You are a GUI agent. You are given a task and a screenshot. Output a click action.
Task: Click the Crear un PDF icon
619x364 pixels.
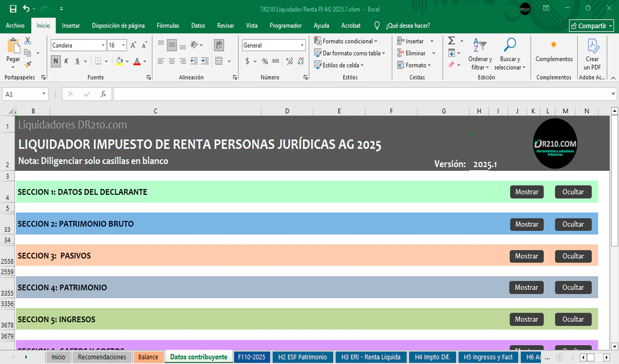coord(592,54)
